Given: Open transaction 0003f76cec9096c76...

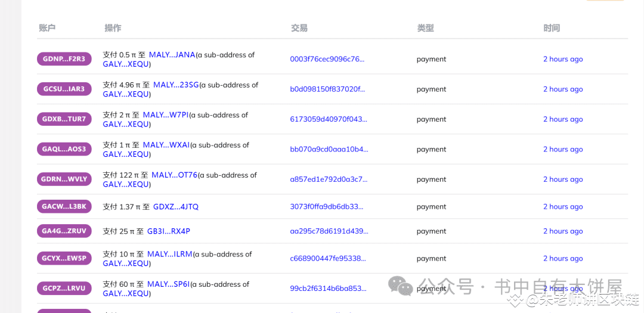Looking at the screenshot, I should click(x=327, y=59).
